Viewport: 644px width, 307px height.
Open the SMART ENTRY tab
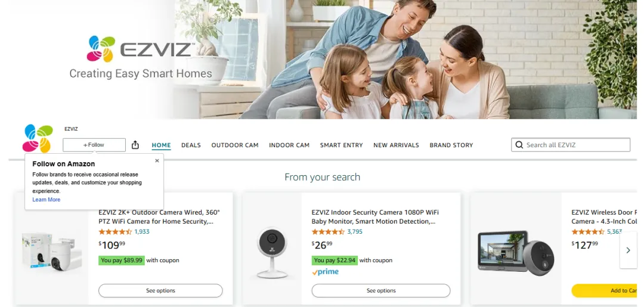tap(341, 145)
